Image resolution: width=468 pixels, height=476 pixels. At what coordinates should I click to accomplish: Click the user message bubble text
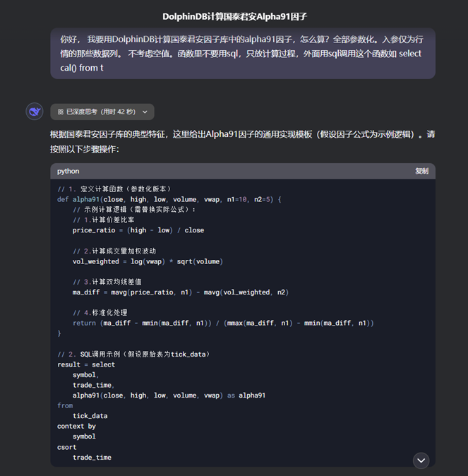click(241, 54)
